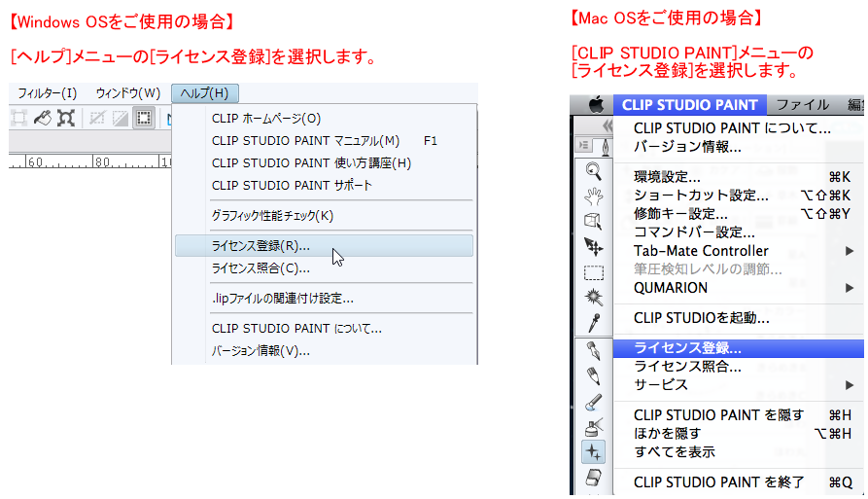Open the Apple menu
This screenshot has width=868, height=499.
[x=596, y=105]
